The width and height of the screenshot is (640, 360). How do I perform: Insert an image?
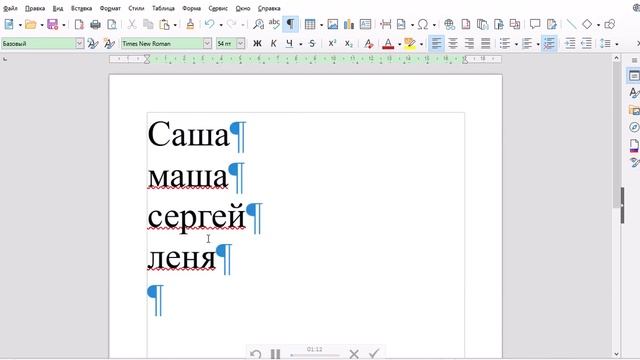pos(333,24)
